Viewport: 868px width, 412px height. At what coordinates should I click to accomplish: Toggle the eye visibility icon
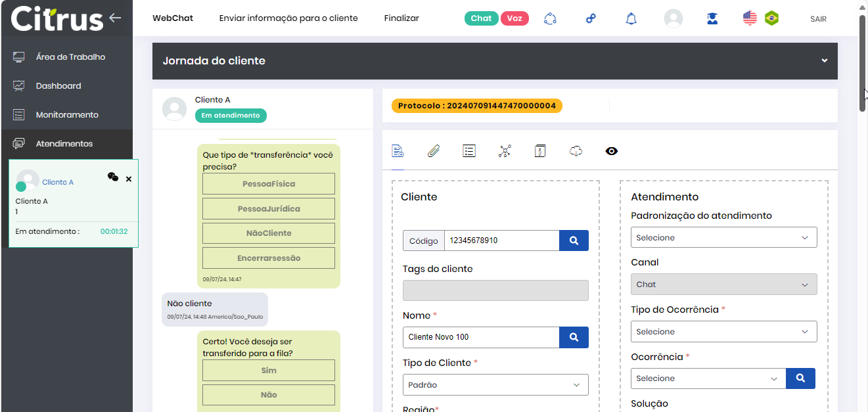pos(611,151)
